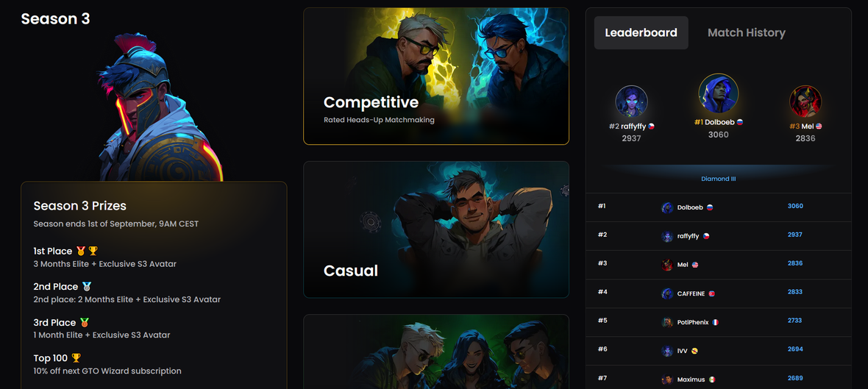Image resolution: width=868 pixels, height=389 pixels.
Task: Click IVV's avatar icon in row #6
Action: pyautogui.click(x=667, y=351)
